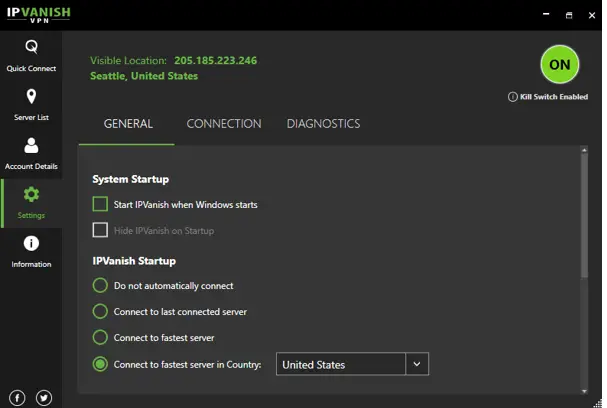The width and height of the screenshot is (607, 408).
Task: Click the System Startup heading
Action: pos(130,179)
